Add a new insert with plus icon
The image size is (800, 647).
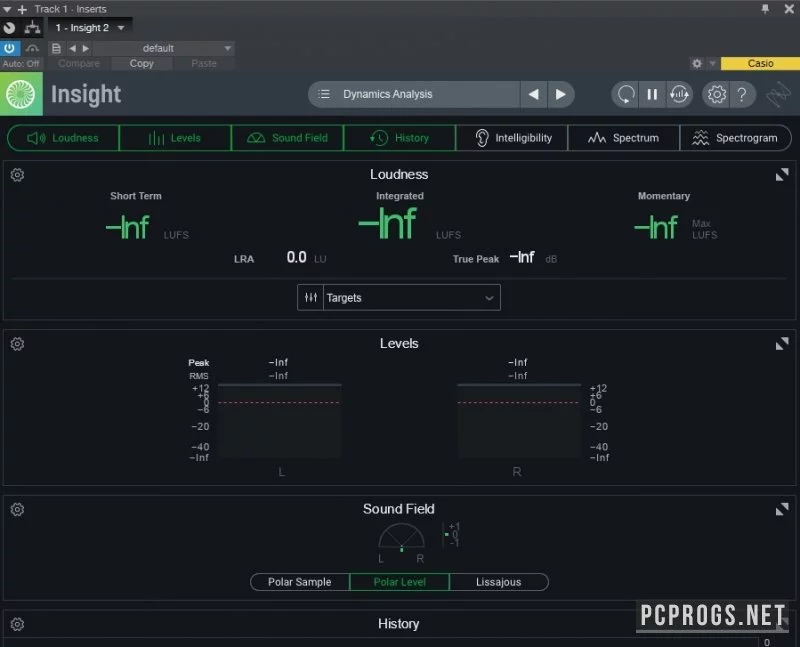pos(22,9)
